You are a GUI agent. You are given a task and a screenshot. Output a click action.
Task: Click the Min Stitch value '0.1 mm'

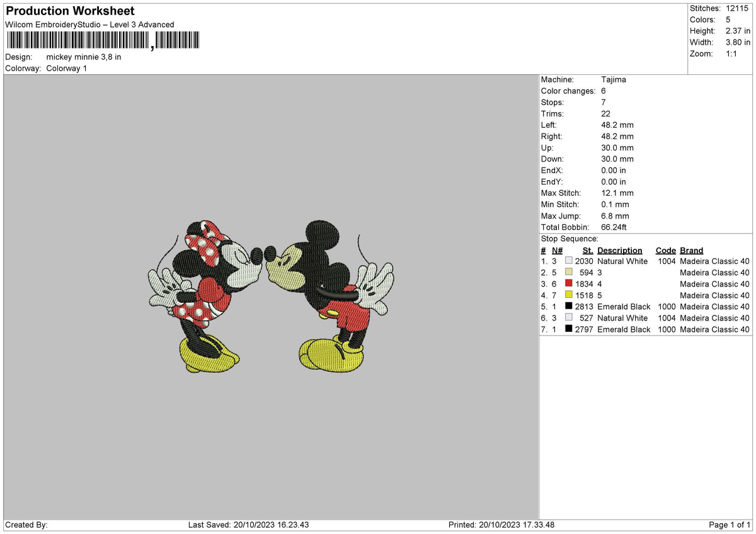(616, 204)
